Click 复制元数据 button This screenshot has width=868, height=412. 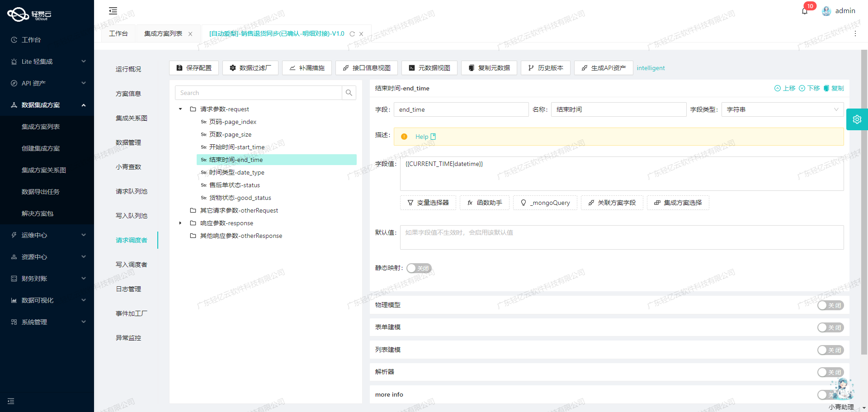click(489, 68)
